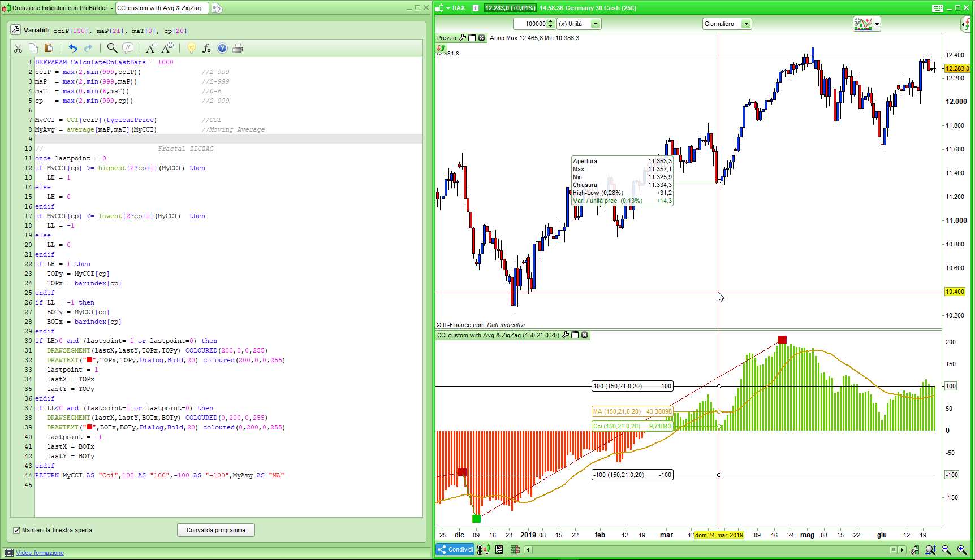Image resolution: width=975 pixels, height=560 pixels.
Task: Open the DAX chart menu arrow
Action: 448,8
